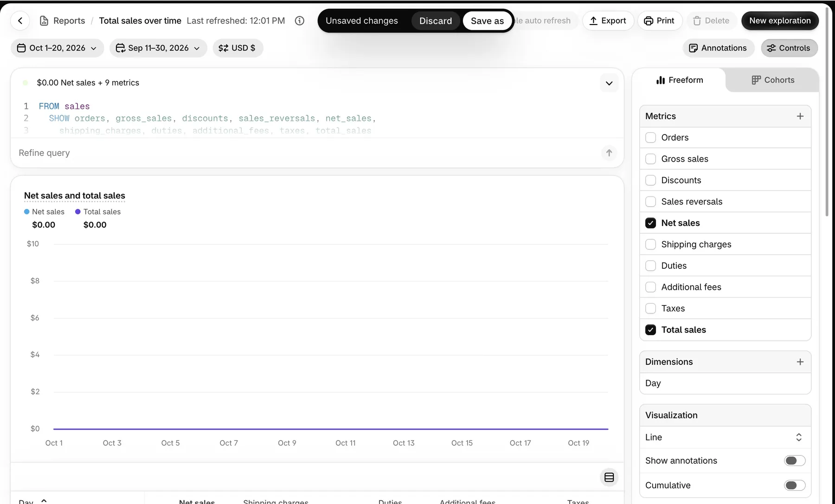
Task: Check the Sales reversals checkbox
Action: (x=651, y=202)
